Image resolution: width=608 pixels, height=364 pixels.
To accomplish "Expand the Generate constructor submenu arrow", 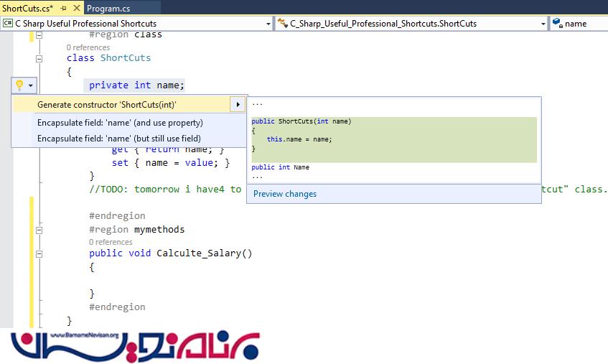I will click(238, 105).
